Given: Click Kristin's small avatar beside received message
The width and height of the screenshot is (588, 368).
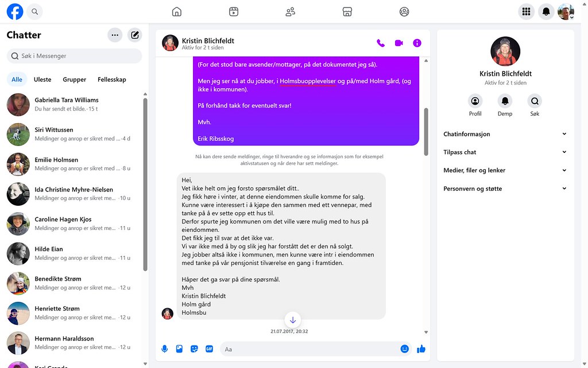Looking at the screenshot, I should (167, 313).
